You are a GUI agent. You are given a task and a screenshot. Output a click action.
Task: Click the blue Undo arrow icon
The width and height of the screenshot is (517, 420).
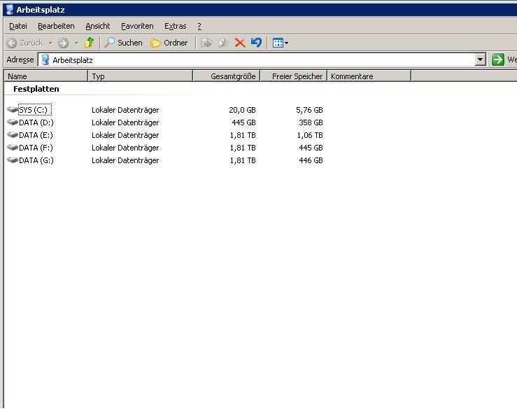point(256,43)
